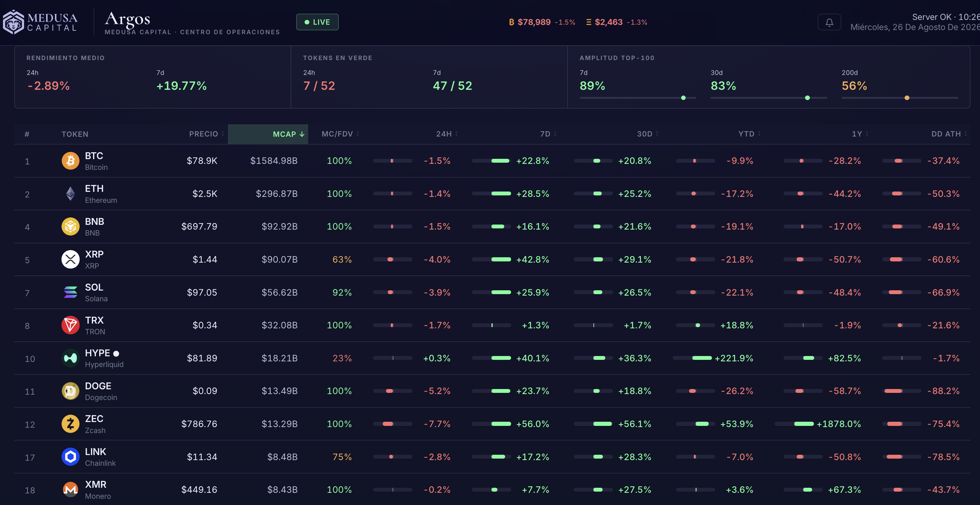Image resolution: width=980 pixels, height=505 pixels.
Task: Click the TRON token icon
Action: click(70, 325)
